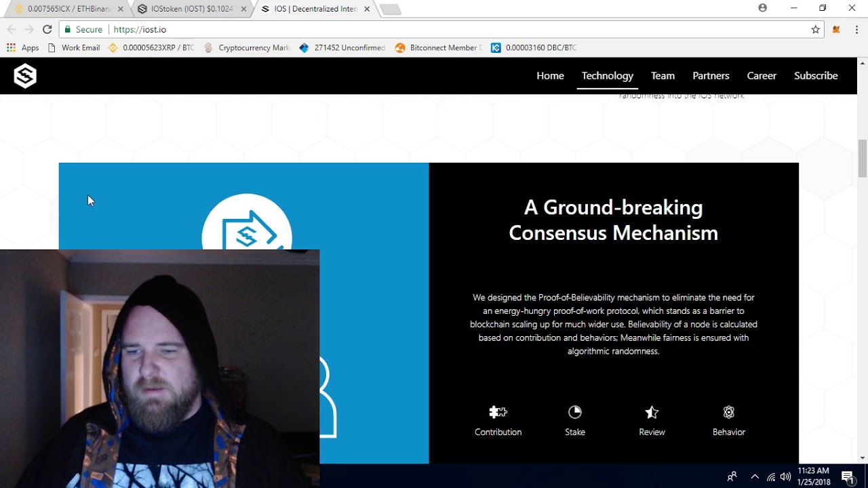
Task: Click the page vertical scrollbar thumb
Action: tap(862, 158)
